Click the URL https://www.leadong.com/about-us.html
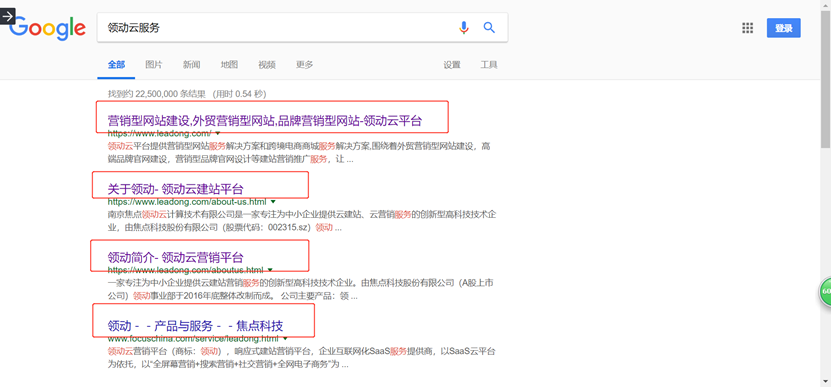Image resolution: width=831 pixels, height=387 pixels. [x=187, y=202]
